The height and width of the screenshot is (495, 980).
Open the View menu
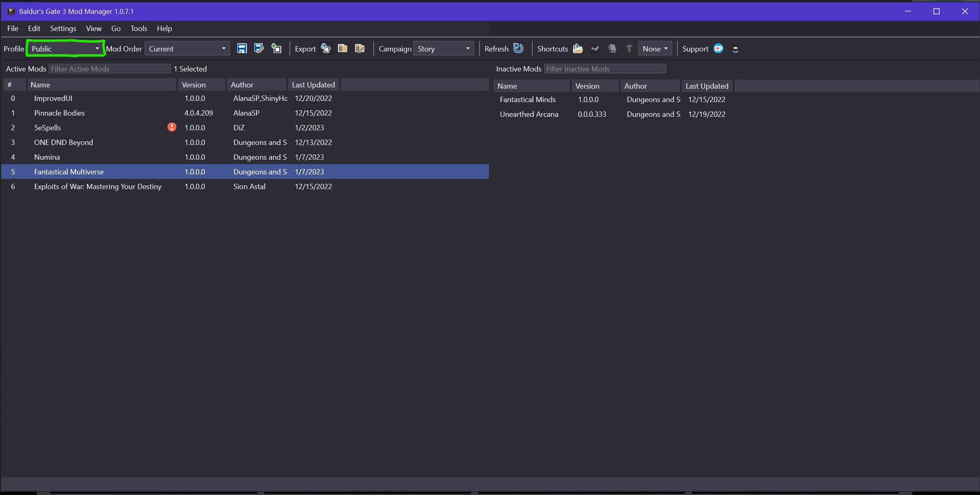[x=94, y=29]
